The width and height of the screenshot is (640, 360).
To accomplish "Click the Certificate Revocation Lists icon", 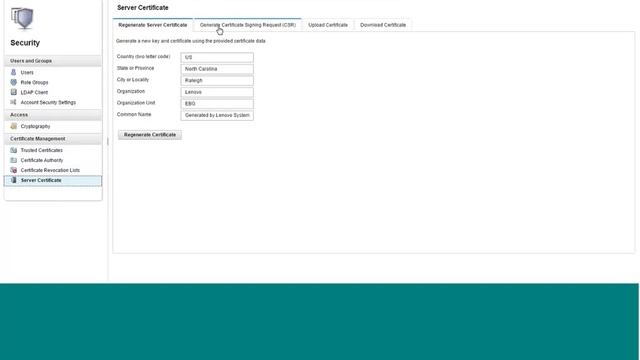I will 13,170.
